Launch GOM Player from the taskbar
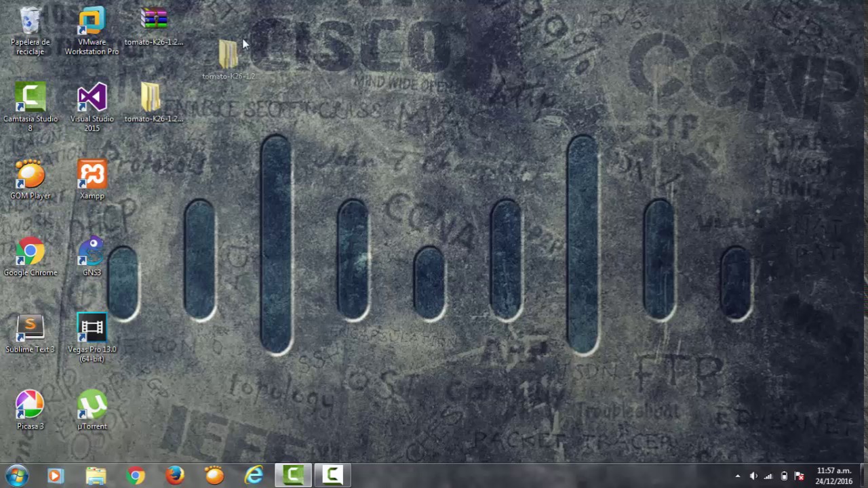 point(214,476)
